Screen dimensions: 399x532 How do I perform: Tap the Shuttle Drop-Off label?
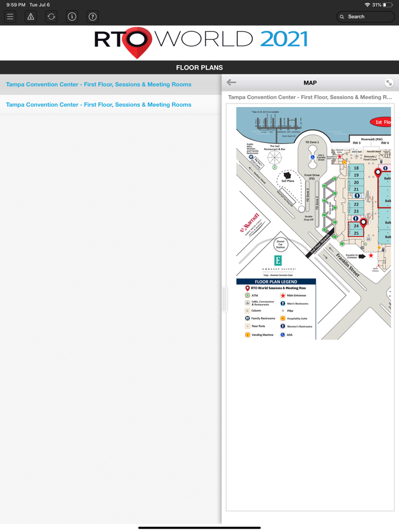[308, 218]
